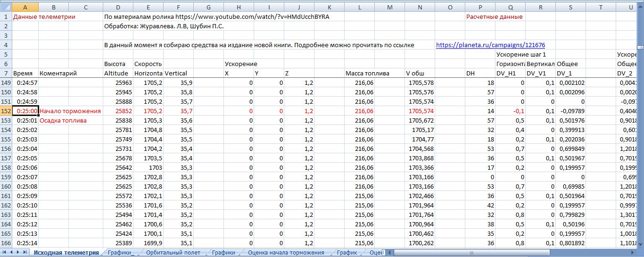Click Обработка: Журавлева. Л.В, Шубин П.С. cell
644x257 pixels.
pos(164,26)
